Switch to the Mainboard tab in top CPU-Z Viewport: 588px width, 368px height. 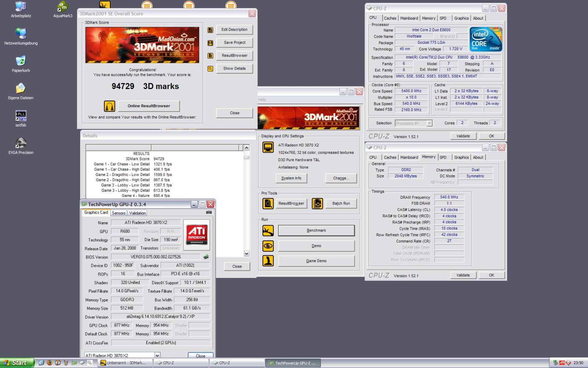pyautogui.click(x=409, y=18)
